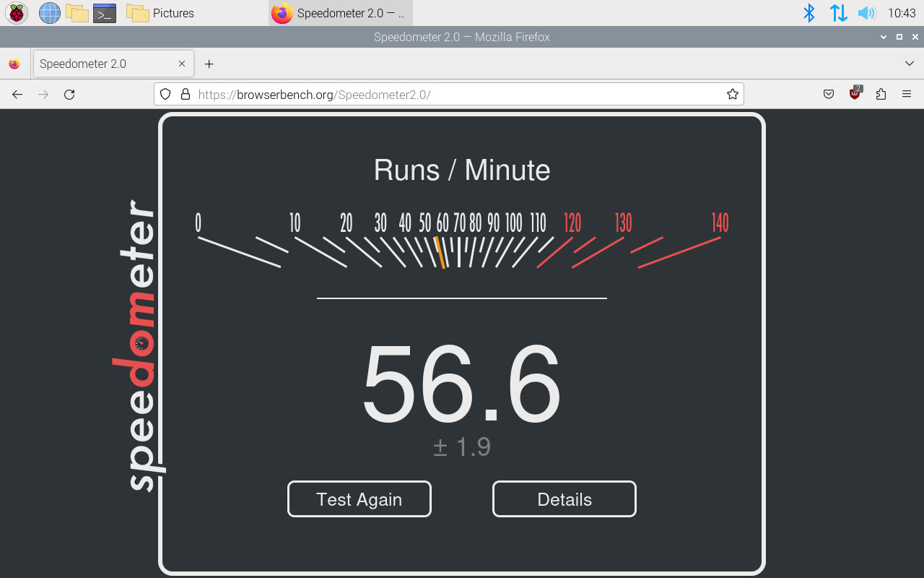This screenshot has height=578, width=924.
Task: Maximize the Firefox window
Action: point(899,37)
